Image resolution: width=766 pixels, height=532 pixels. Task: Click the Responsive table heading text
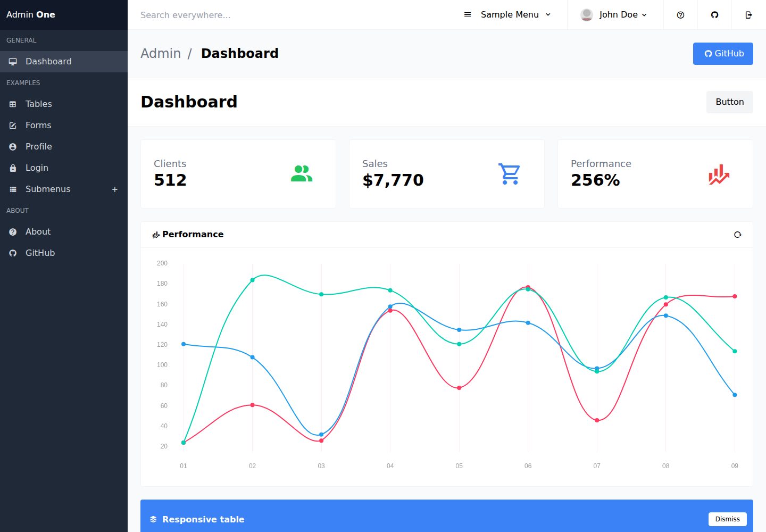click(x=203, y=519)
